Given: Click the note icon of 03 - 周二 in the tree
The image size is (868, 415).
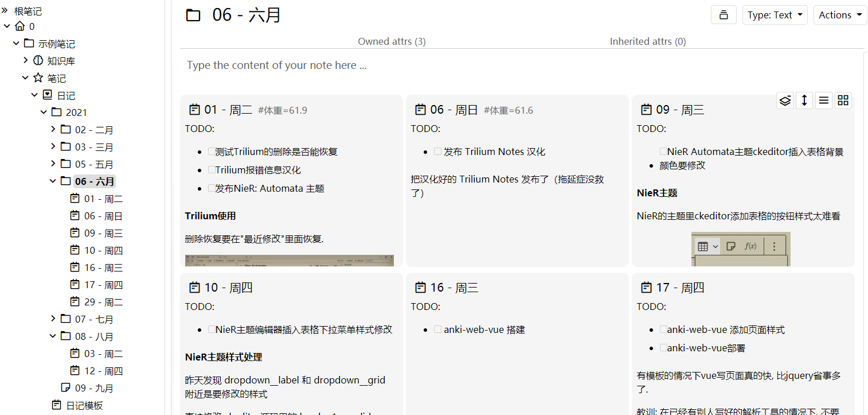Looking at the screenshot, I should (75, 354).
